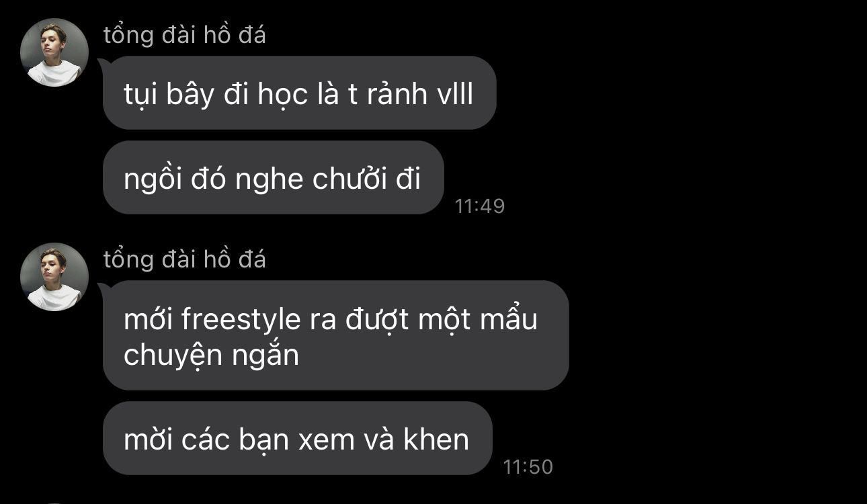Click the words 'chuyện ngắn' in the bubble
Screen dimensions: 867x504
211,356
